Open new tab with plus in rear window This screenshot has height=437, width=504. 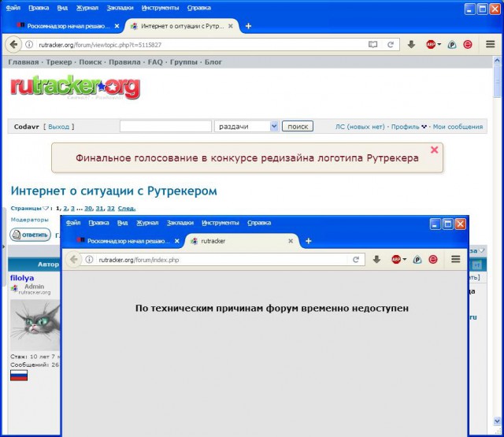249,26
